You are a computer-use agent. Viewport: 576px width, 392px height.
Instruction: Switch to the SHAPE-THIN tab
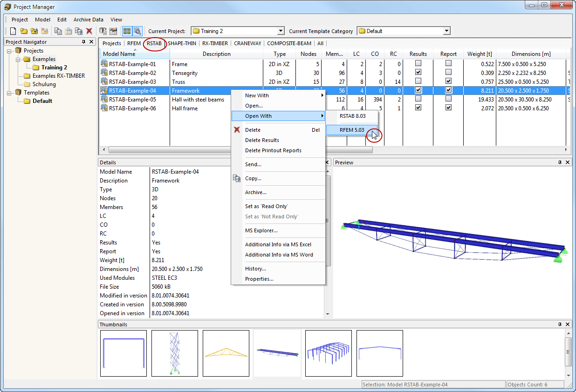pyautogui.click(x=181, y=43)
